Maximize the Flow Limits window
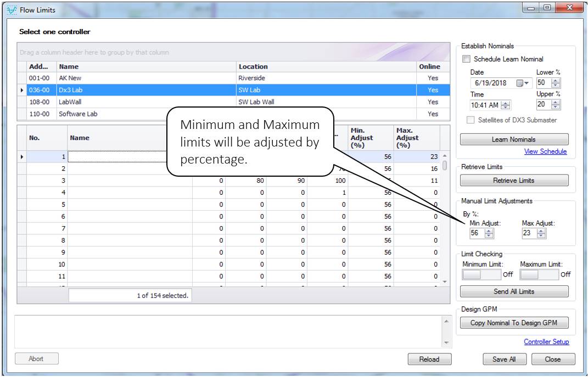The image size is (588, 377). (547, 8)
